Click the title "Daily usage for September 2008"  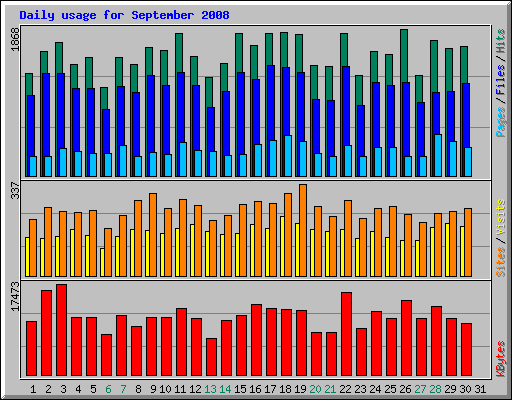coord(124,15)
